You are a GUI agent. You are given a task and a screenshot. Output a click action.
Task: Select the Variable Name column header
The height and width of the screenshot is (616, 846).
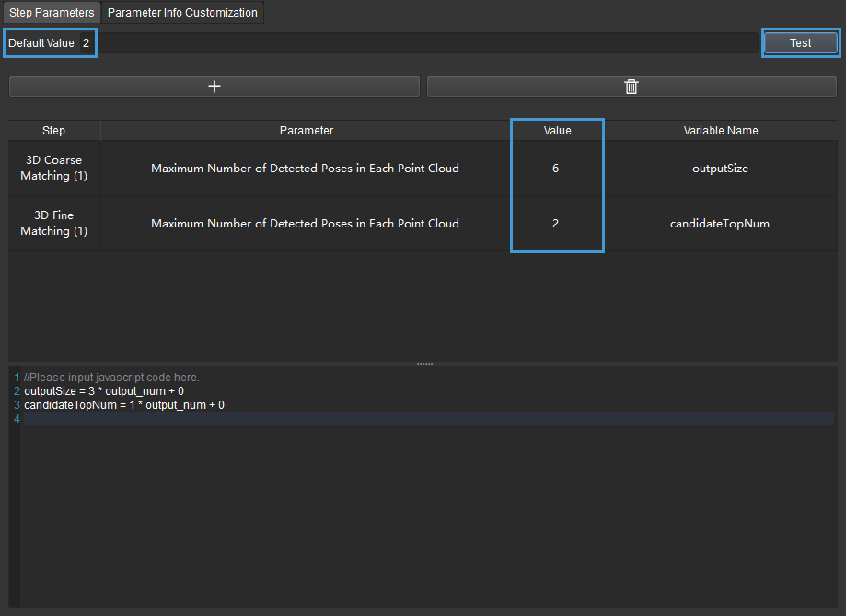pyautogui.click(x=720, y=131)
